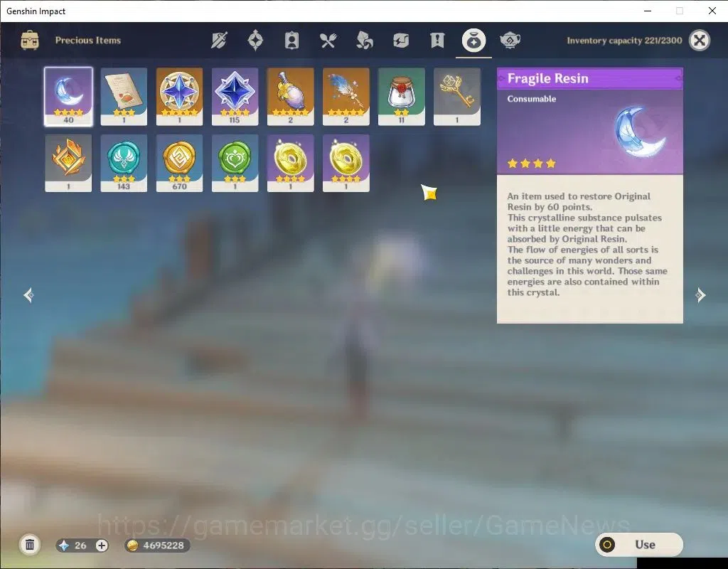Select the sealed jar item count 11
The height and width of the screenshot is (569, 728).
[401, 97]
